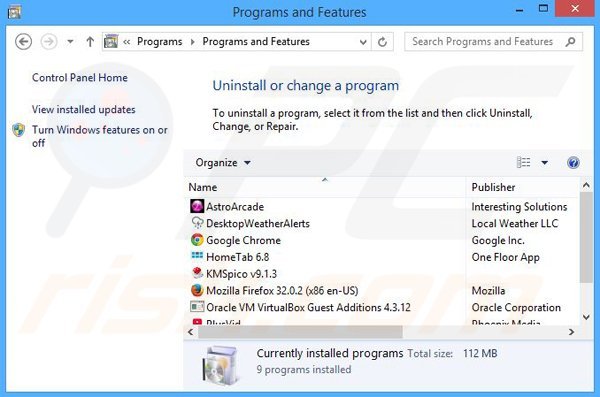Screen dimensions: 600x397
Task: Select the AstroArcade program icon
Action: click(197, 206)
